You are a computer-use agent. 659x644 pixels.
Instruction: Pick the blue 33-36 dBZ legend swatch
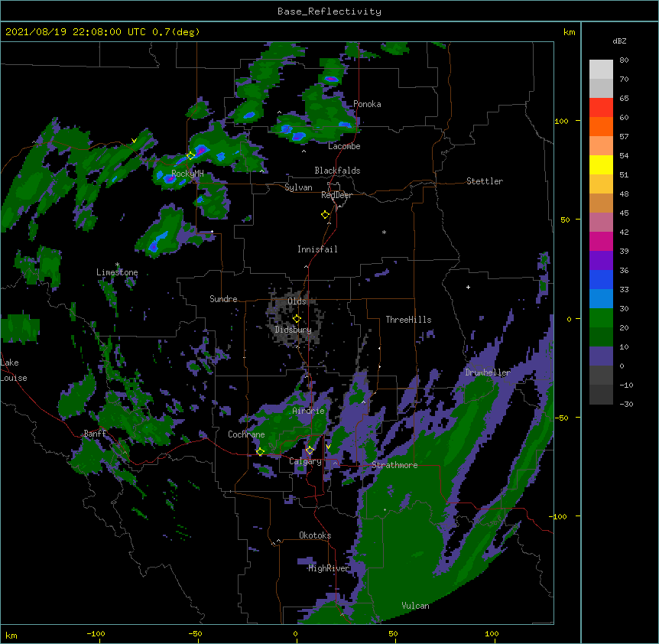pyautogui.click(x=601, y=279)
